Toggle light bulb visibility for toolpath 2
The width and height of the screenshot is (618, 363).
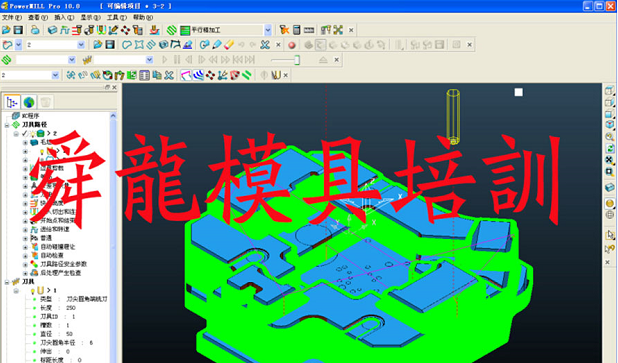(x=33, y=134)
